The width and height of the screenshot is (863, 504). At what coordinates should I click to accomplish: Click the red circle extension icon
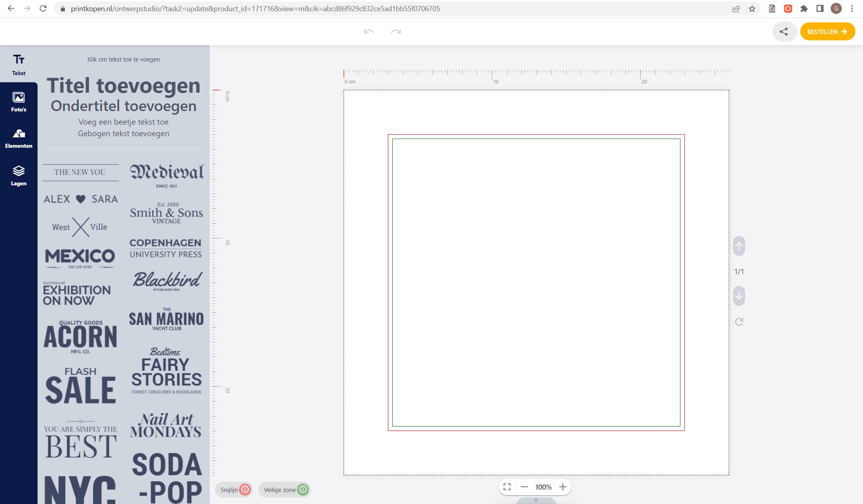point(788,8)
